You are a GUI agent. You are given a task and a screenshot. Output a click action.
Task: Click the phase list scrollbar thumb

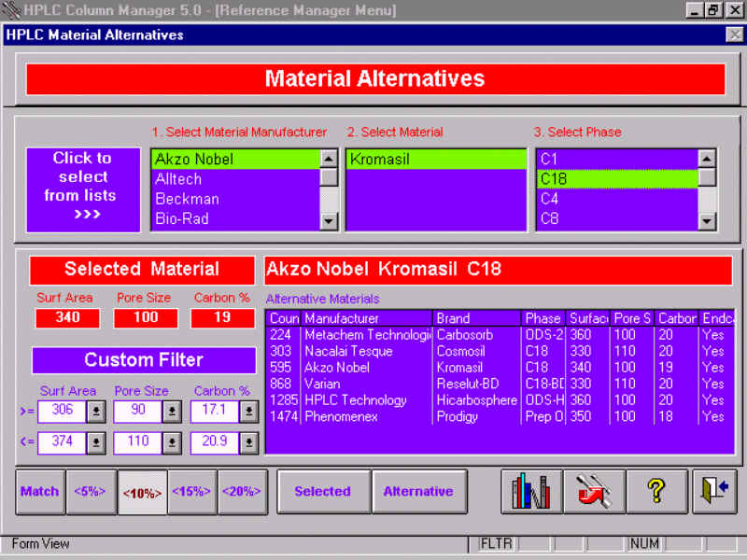pos(707,177)
